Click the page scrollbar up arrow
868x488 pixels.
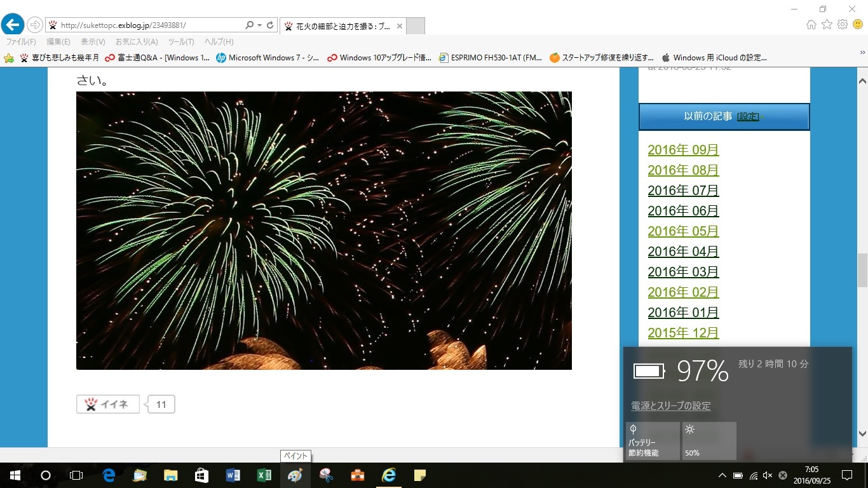pos(862,81)
